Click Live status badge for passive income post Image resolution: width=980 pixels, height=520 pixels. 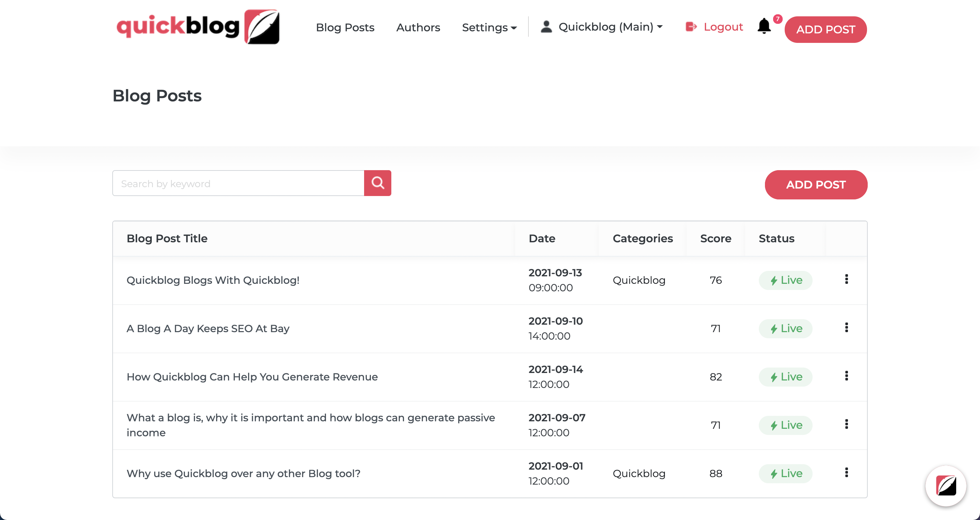click(x=786, y=425)
